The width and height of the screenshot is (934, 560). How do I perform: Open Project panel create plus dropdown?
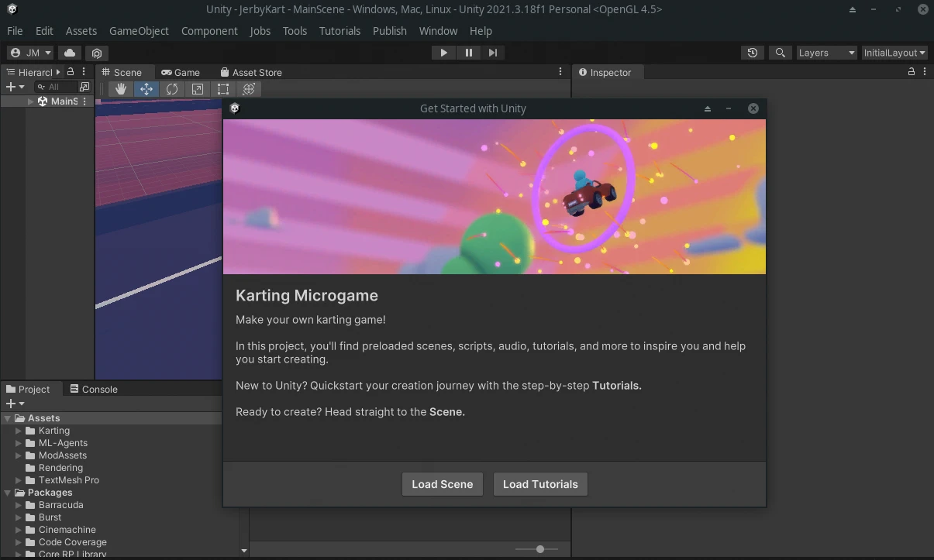pos(15,404)
